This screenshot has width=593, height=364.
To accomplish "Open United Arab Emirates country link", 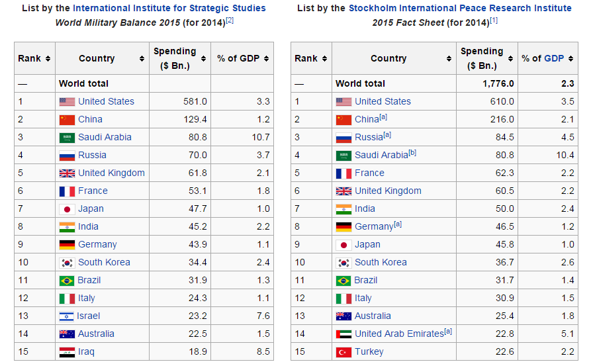I will (399, 334).
